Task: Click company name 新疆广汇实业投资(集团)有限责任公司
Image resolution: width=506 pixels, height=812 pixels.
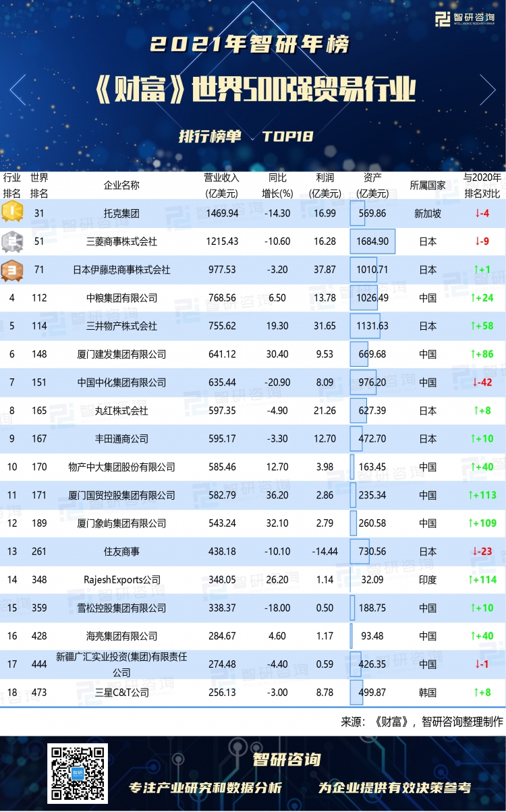Action: (121, 664)
